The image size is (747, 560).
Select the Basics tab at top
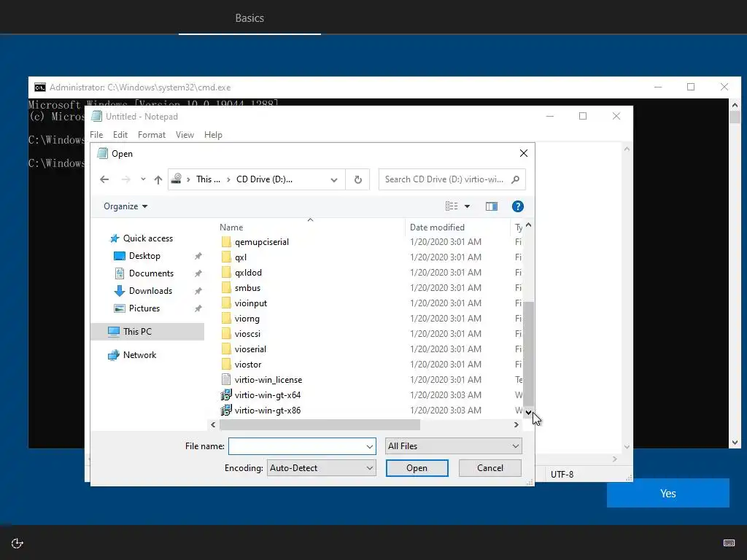[249, 18]
